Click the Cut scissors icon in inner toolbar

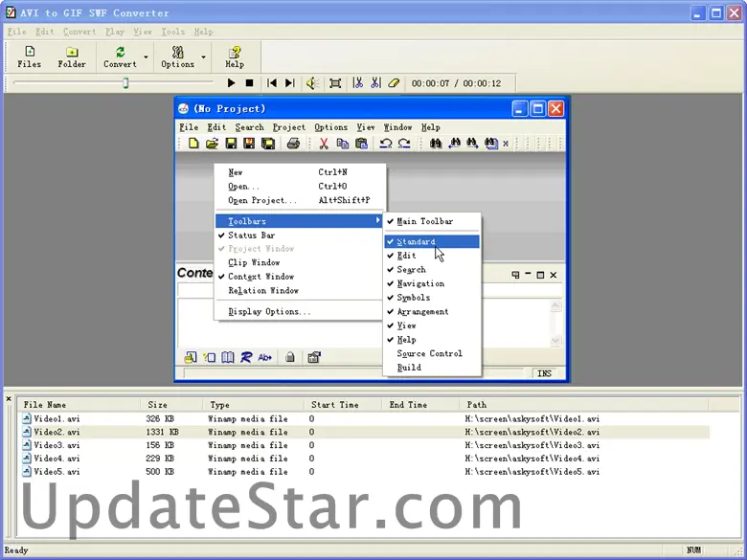pyautogui.click(x=324, y=144)
